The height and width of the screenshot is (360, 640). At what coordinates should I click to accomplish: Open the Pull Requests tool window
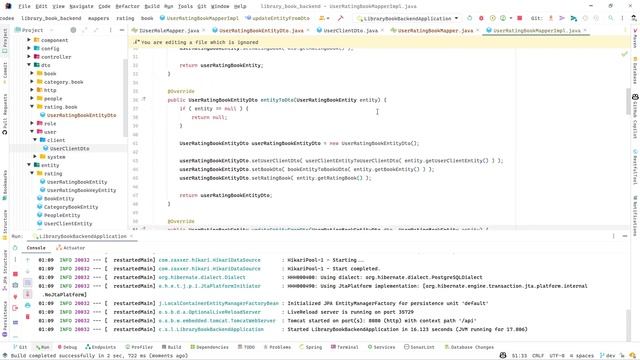[5, 114]
